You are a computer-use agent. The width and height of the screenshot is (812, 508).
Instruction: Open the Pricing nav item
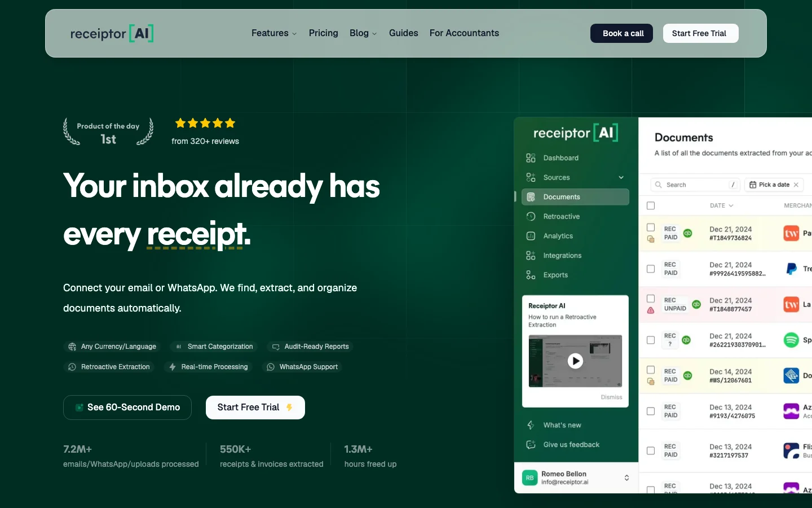pyautogui.click(x=324, y=33)
